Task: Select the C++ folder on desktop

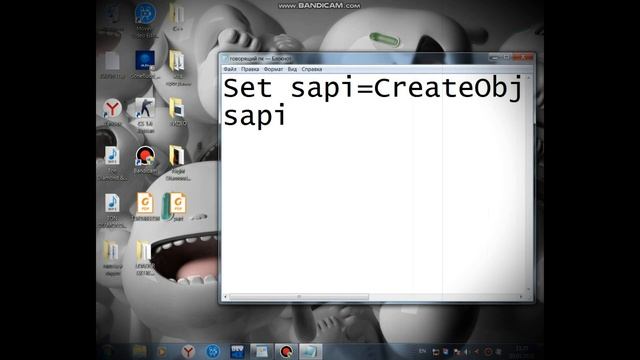Action: tap(177, 14)
